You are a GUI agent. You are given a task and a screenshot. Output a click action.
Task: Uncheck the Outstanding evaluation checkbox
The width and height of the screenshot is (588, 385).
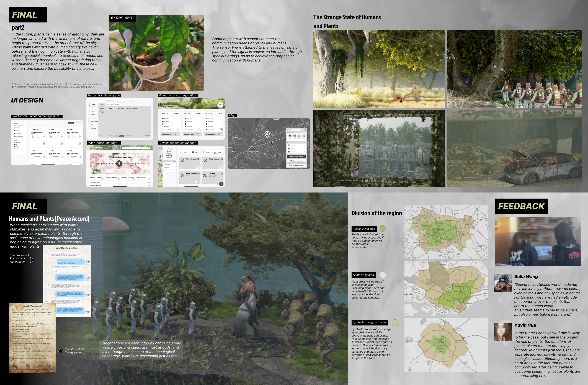tap(14, 143)
